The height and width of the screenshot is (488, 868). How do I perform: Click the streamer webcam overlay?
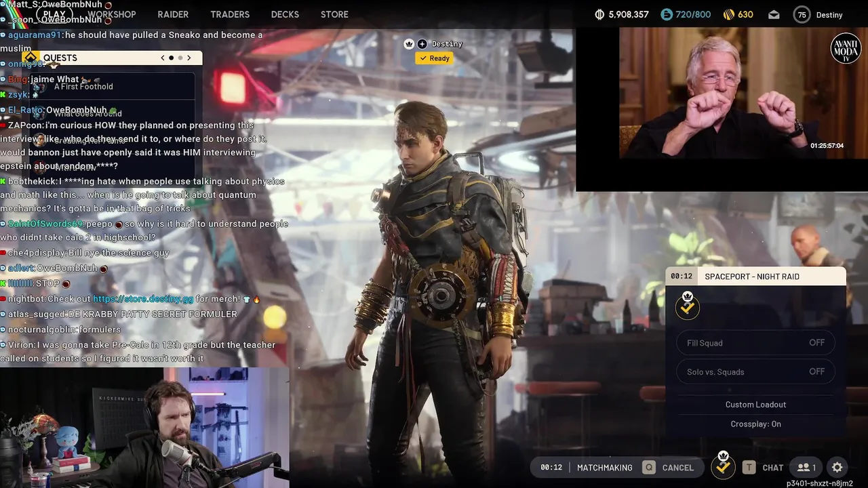144,428
